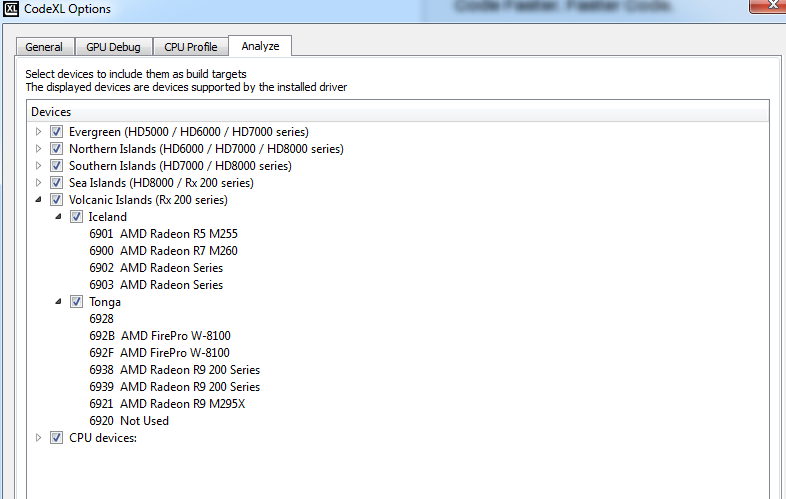Toggle the CPU devices checkbox
Image resolution: width=786 pixels, height=499 pixels.
(x=56, y=438)
